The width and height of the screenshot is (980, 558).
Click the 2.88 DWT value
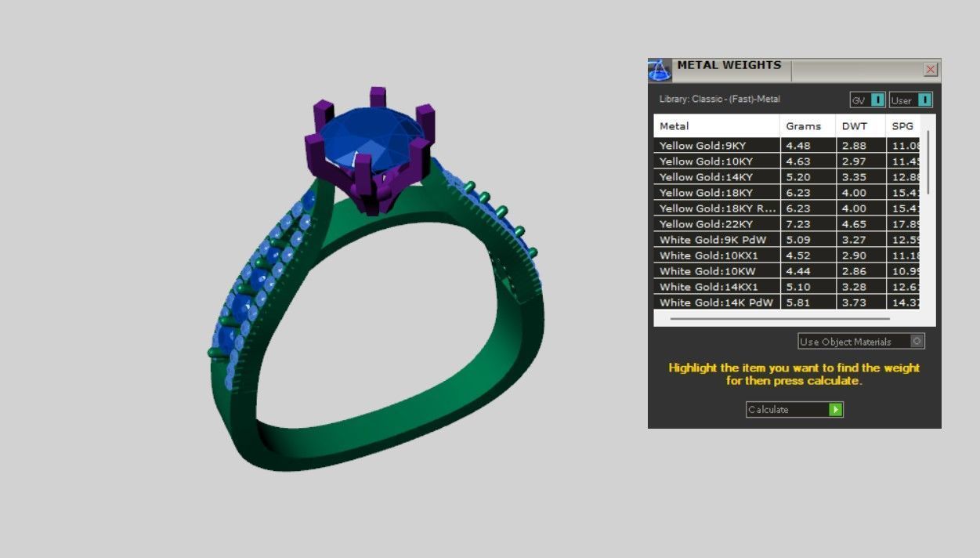pyautogui.click(x=854, y=146)
